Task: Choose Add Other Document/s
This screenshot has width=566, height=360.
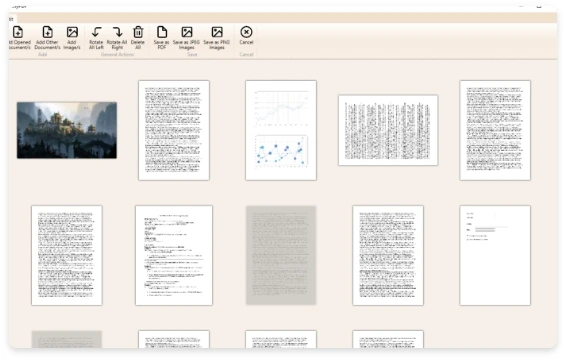Action: tap(47, 37)
